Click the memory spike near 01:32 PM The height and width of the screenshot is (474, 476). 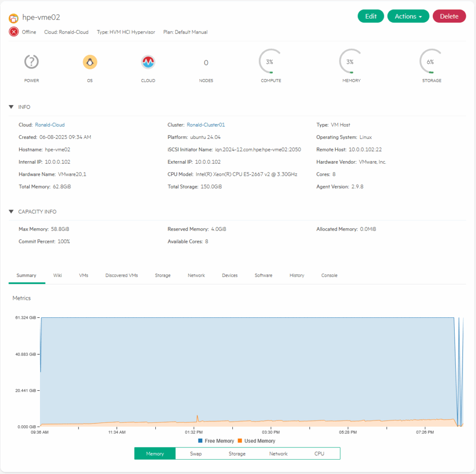pyautogui.click(x=198, y=416)
